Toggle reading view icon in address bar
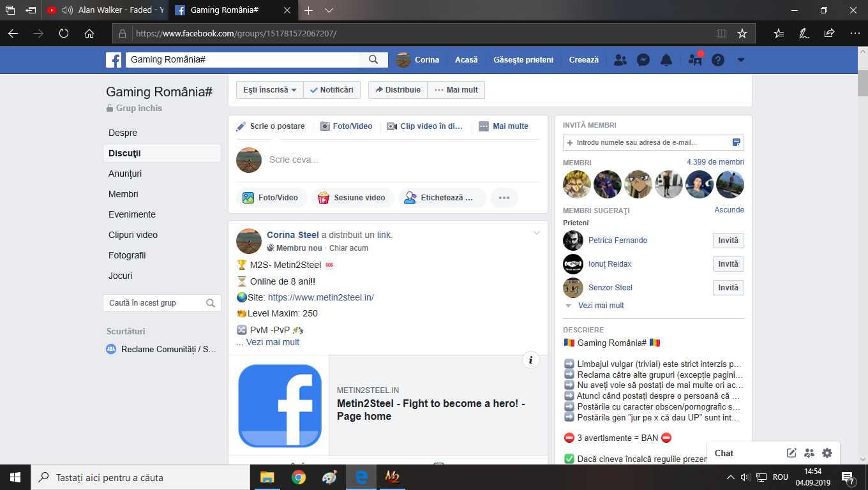This screenshot has height=490, width=868. point(721,33)
